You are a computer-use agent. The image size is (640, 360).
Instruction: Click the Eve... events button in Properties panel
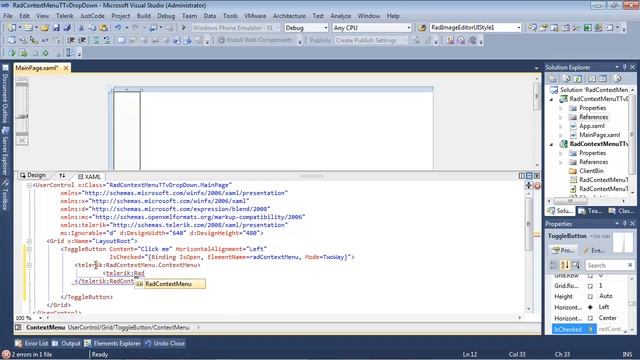(593, 250)
